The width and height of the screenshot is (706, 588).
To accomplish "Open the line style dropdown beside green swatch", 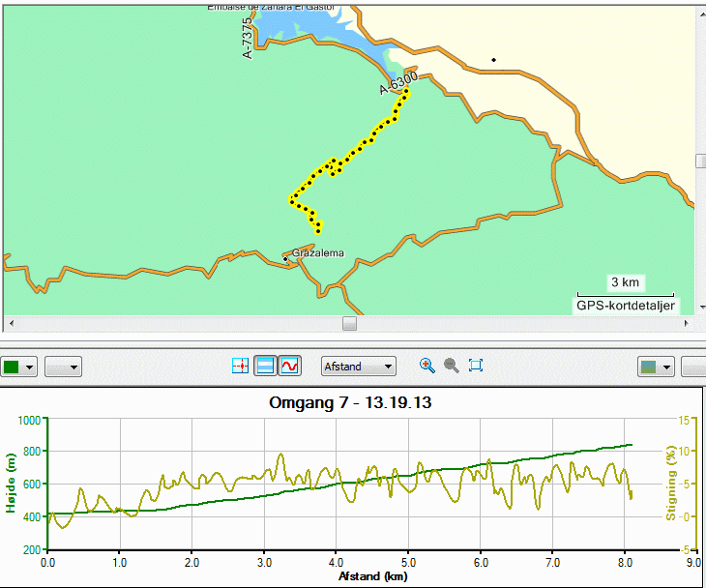I will pos(63,367).
